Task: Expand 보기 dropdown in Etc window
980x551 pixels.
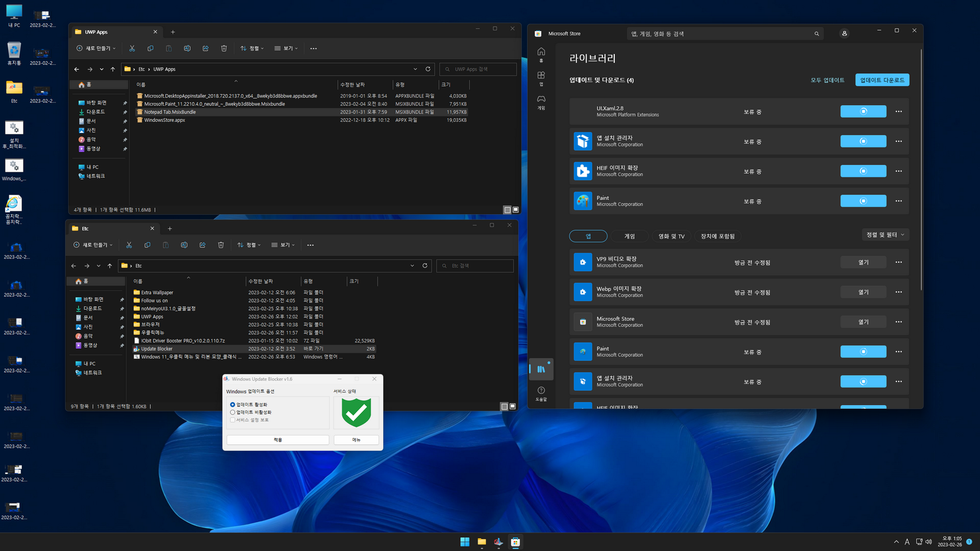Action: coord(283,245)
